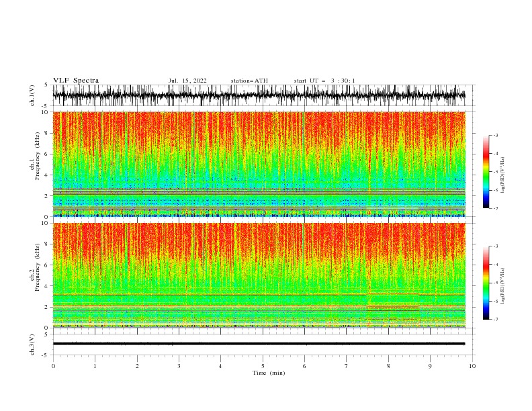The width and height of the screenshot is (532, 411).
Task: Click the time axis tick label "9"
Action: click(x=430, y=366)
